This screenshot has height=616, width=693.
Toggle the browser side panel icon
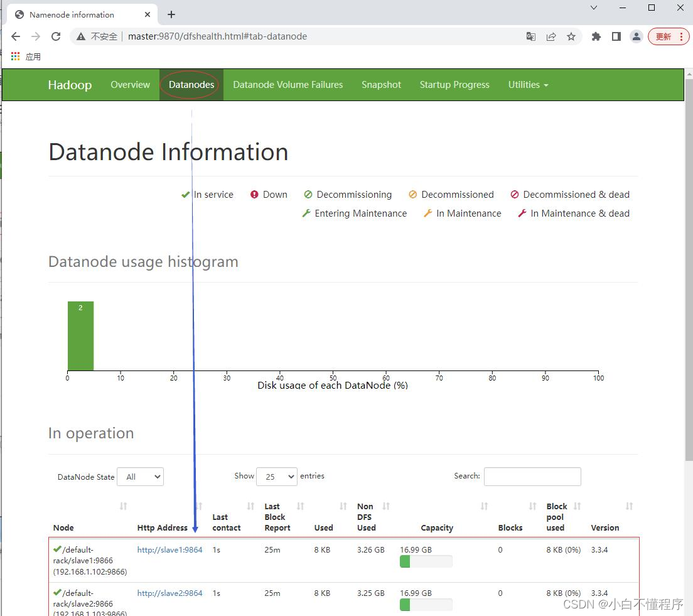616,36
